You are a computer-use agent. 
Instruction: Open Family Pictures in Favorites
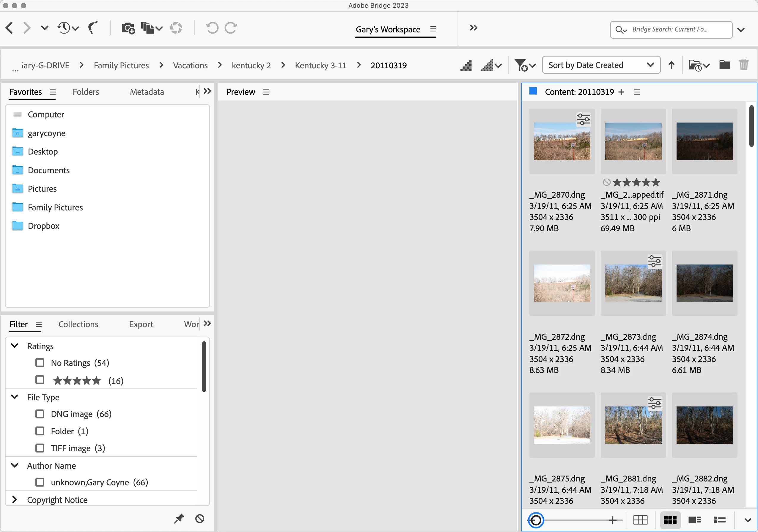[55, 207]
